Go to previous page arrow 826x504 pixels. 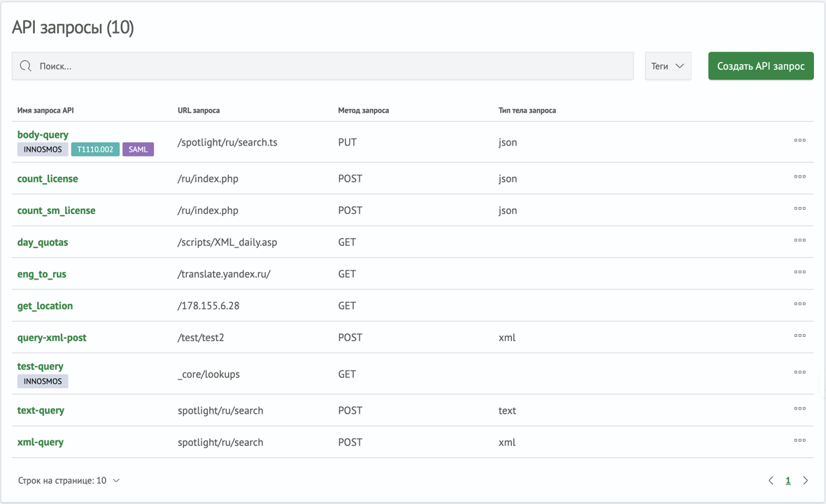[771, 480]
